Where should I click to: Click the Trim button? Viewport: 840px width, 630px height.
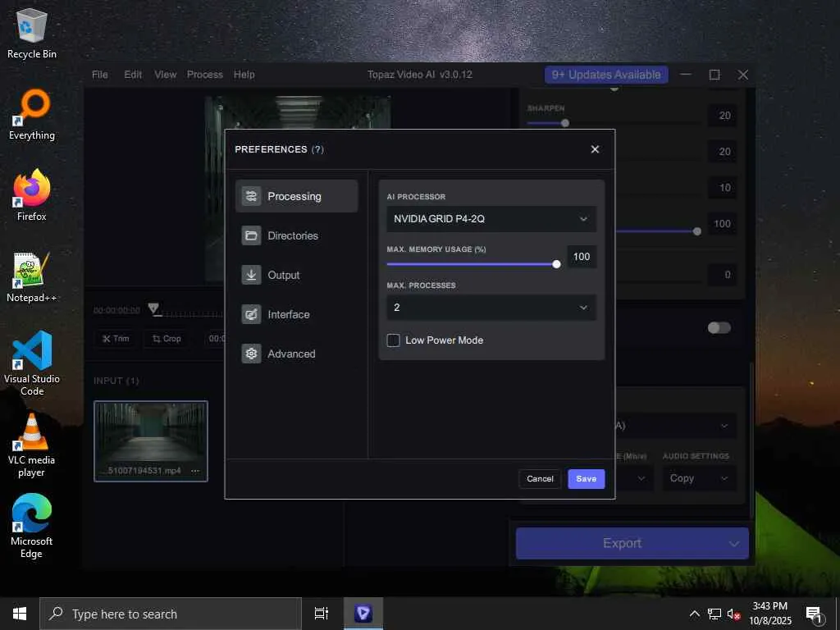[116, 339]
